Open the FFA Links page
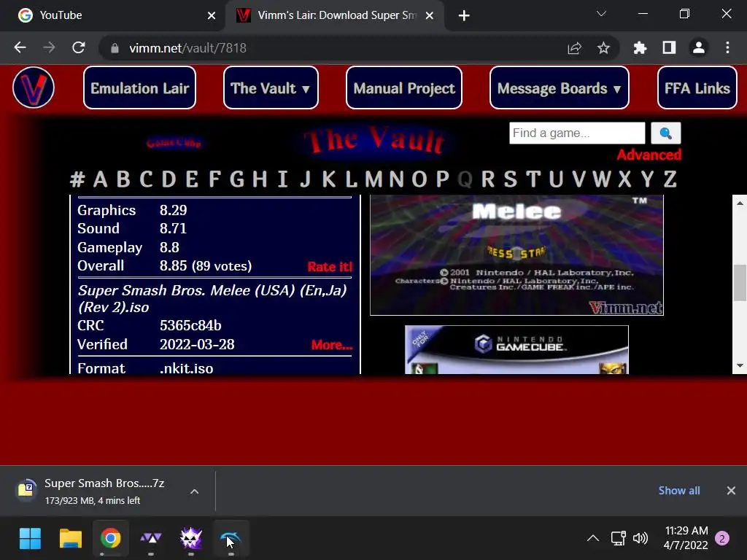The width and height of the screenshot is (747, 560). (697, 88)
